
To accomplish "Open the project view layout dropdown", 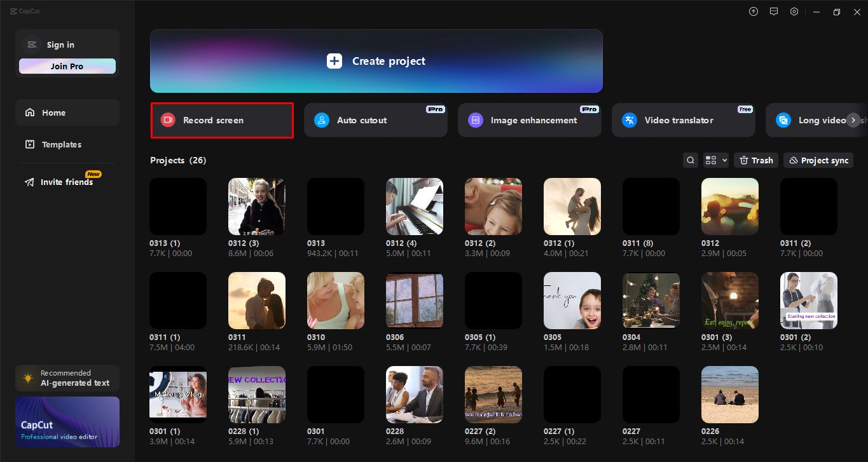I will pyautogui.click(x=715, y=160).
